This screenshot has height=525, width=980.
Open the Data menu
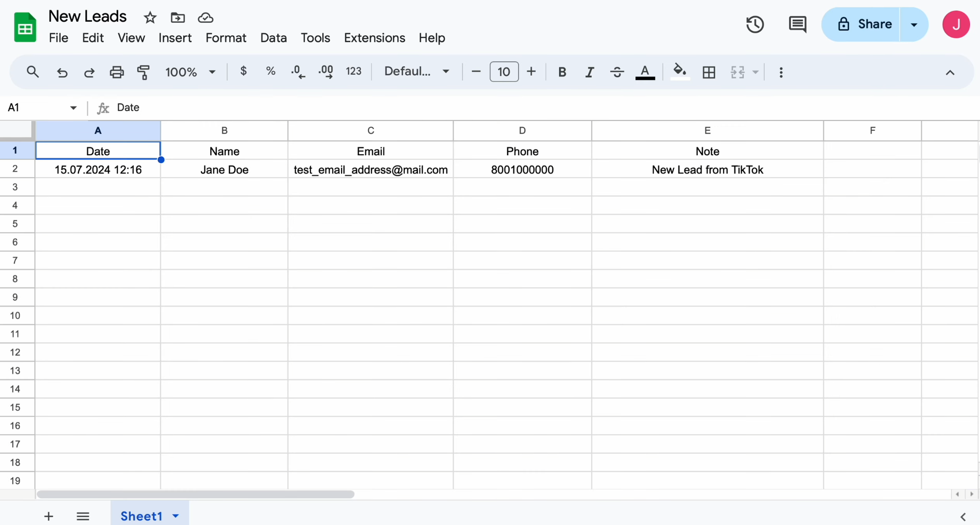click(x=274, y=38)
